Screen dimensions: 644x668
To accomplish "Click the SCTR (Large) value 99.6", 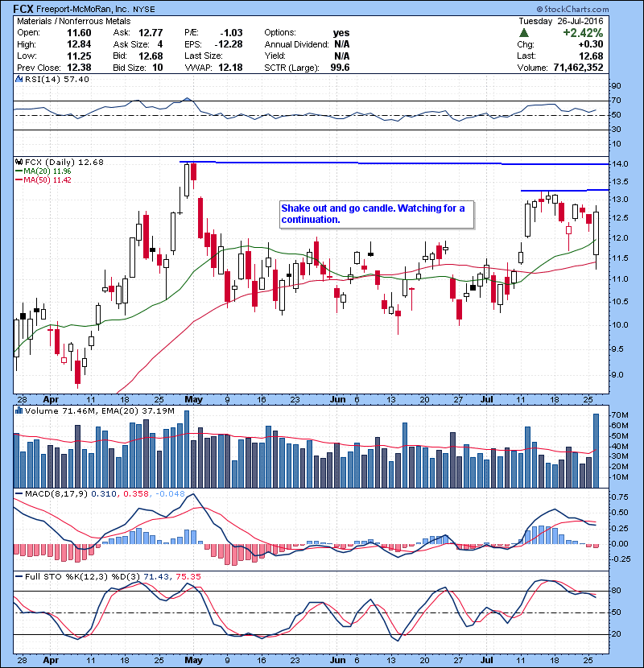I will [341, 68].
